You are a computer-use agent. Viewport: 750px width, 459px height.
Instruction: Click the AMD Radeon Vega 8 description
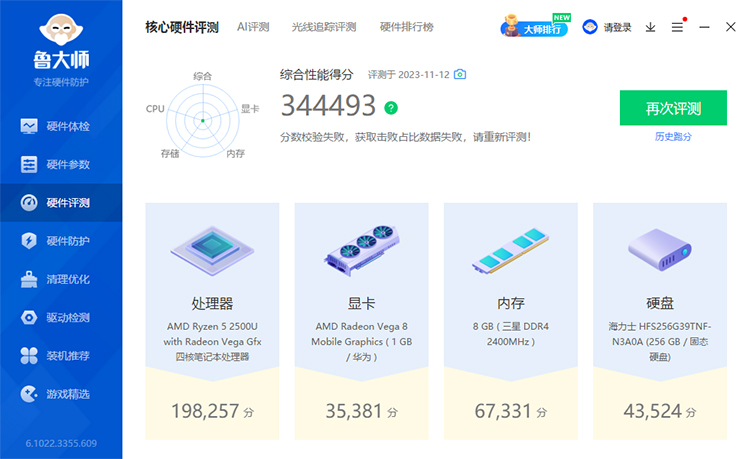coord(362,341)
